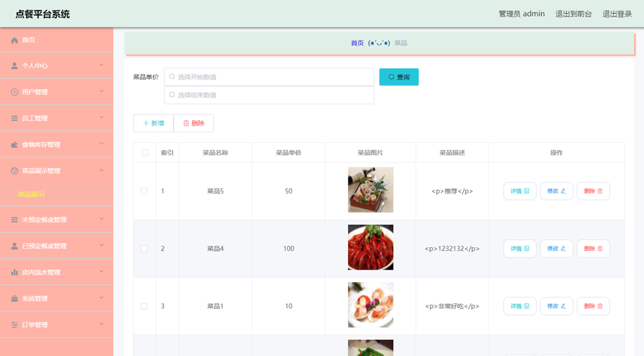Open the 系统管理 menu label

pos(35,299)
